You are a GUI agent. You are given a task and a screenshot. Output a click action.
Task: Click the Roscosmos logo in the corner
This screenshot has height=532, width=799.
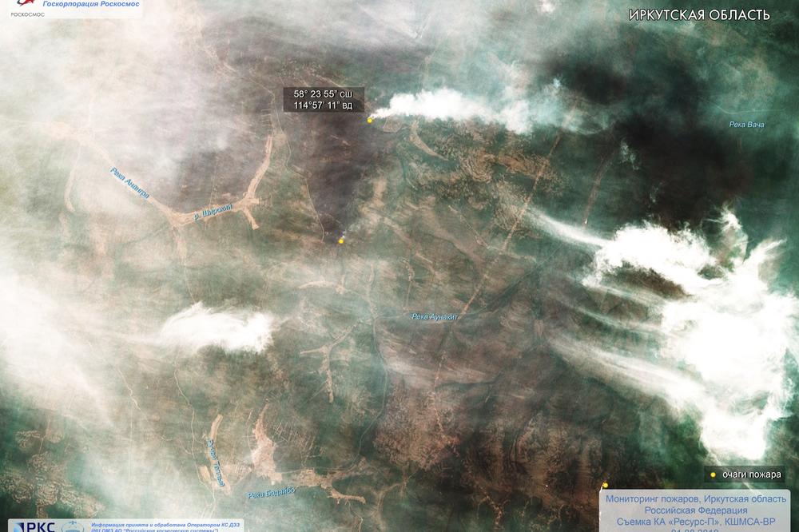18,8
